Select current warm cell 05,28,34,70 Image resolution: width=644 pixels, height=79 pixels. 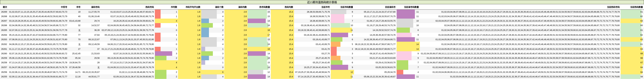[x=390, y=72]
